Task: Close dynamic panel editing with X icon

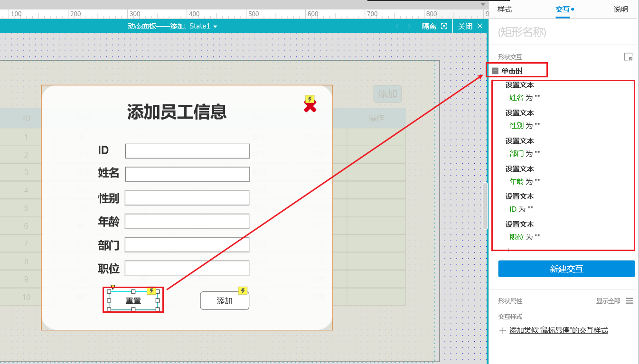Action: (480, 26)
